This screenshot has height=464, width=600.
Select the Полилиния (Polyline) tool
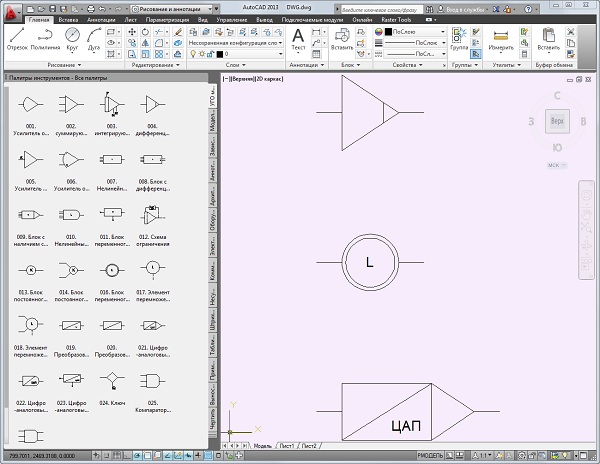click(x=44, y=36)
